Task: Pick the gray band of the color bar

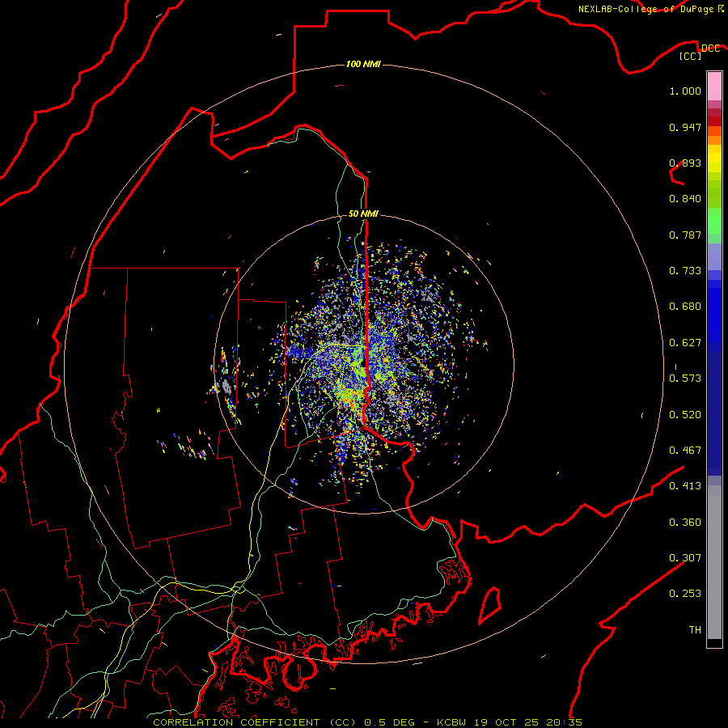Action: click(714, 562)
